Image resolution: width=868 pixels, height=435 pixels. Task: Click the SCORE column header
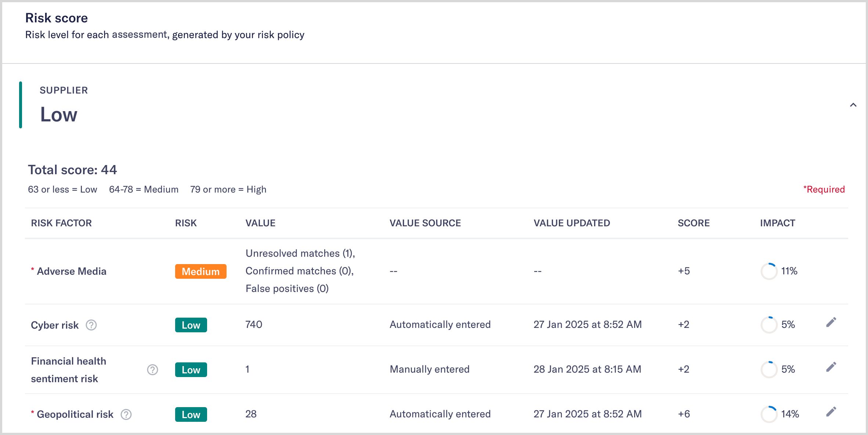pos(693,223)
